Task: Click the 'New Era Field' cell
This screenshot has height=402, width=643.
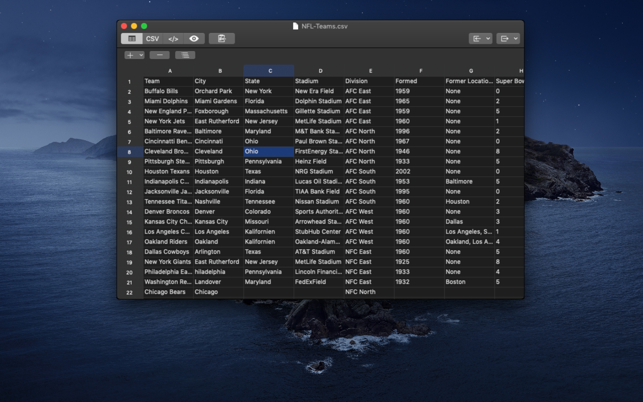Action: [x=319, y=91]
